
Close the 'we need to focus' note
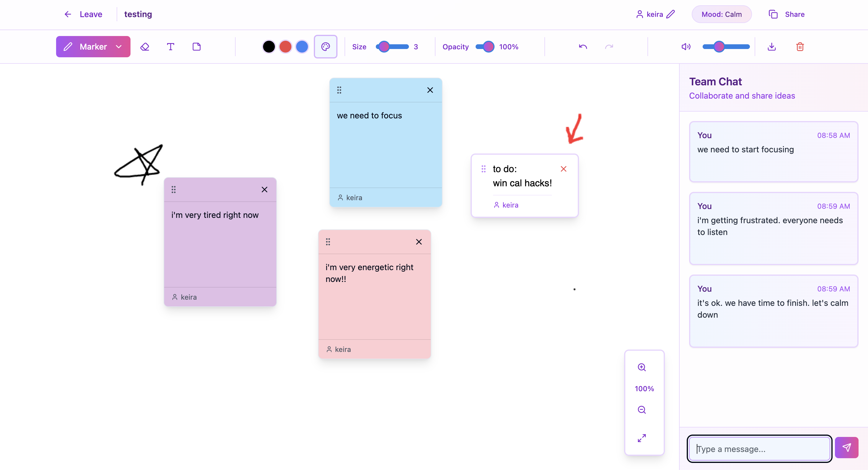430,90
